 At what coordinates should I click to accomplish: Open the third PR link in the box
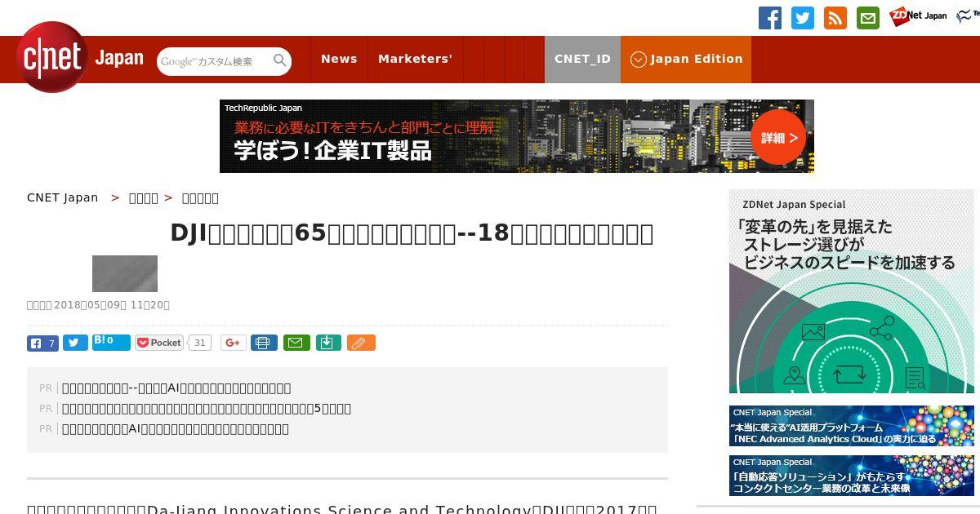176,429
